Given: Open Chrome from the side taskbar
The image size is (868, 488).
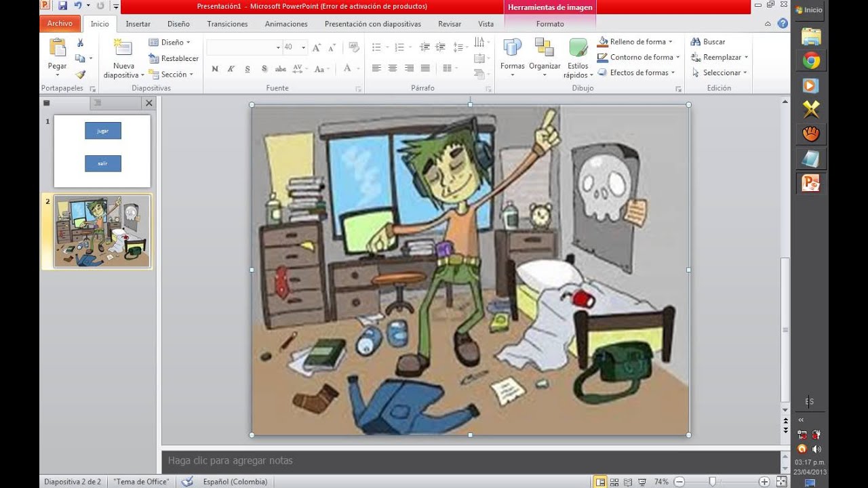Looking at the screenshot, I should (811, 61).
